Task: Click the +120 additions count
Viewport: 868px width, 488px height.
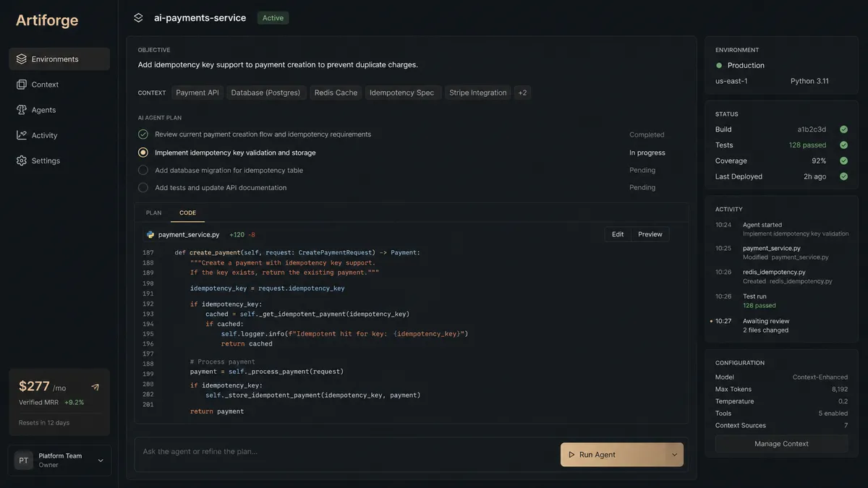Action: coord(237,235)
